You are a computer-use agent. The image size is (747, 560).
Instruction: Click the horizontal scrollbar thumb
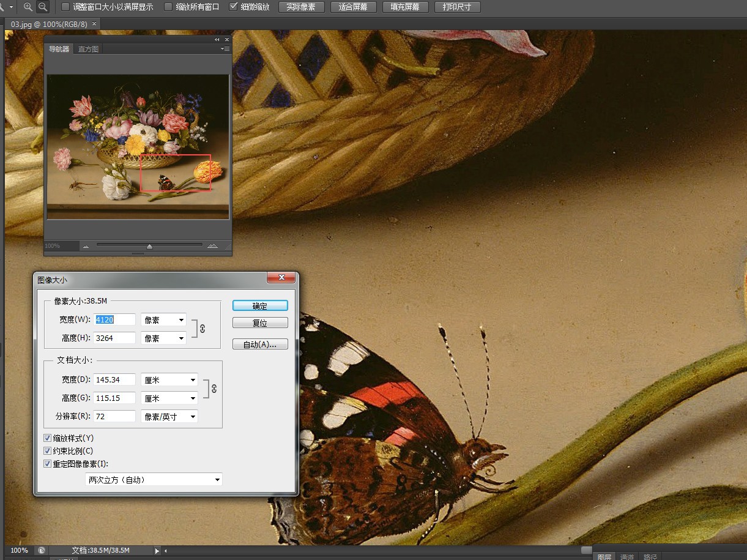(x=586, y=550)
